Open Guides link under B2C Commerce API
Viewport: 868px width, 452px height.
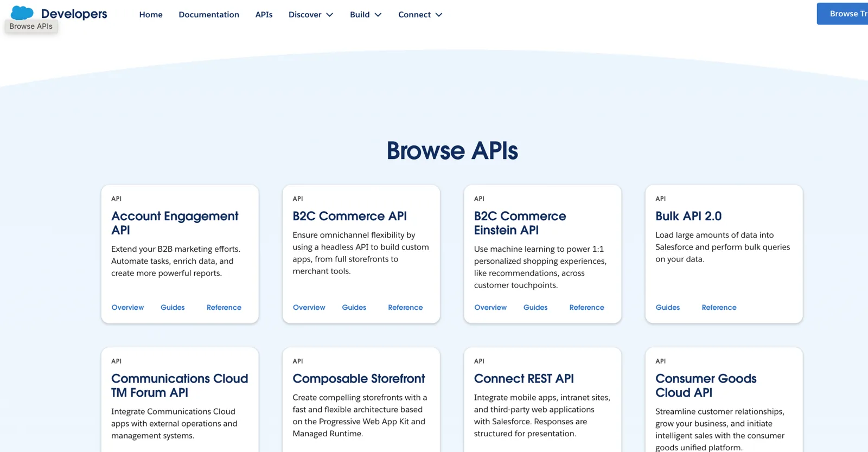354,307
